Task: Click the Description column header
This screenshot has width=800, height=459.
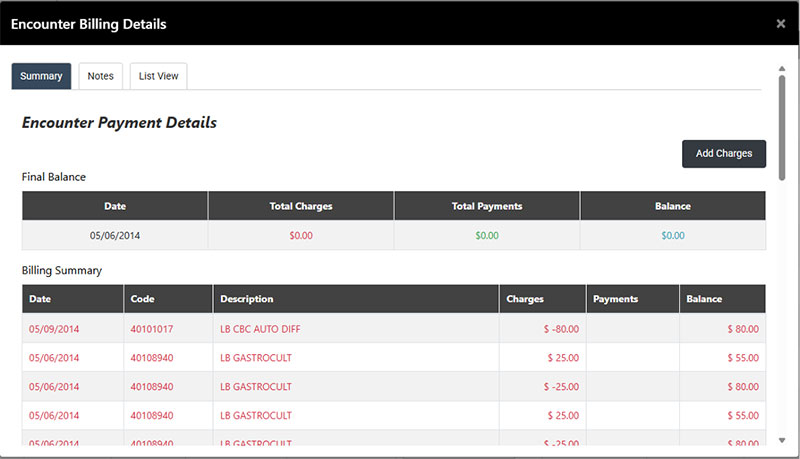Action: tap(246, 299)
